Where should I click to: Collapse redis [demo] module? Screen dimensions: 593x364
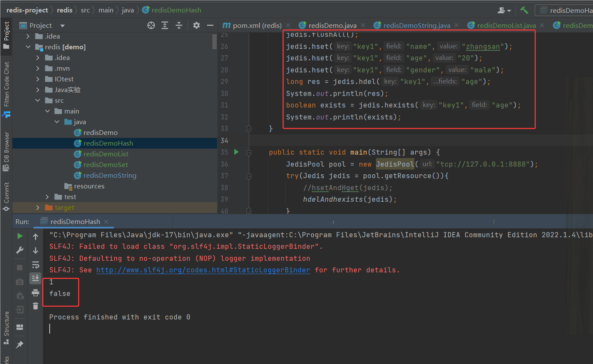(28, 47)
